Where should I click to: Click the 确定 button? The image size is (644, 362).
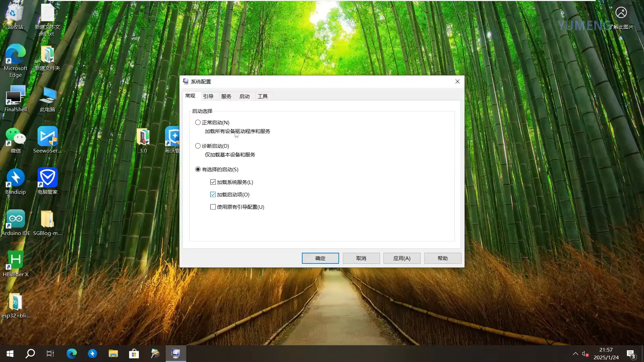coord(320,258)
